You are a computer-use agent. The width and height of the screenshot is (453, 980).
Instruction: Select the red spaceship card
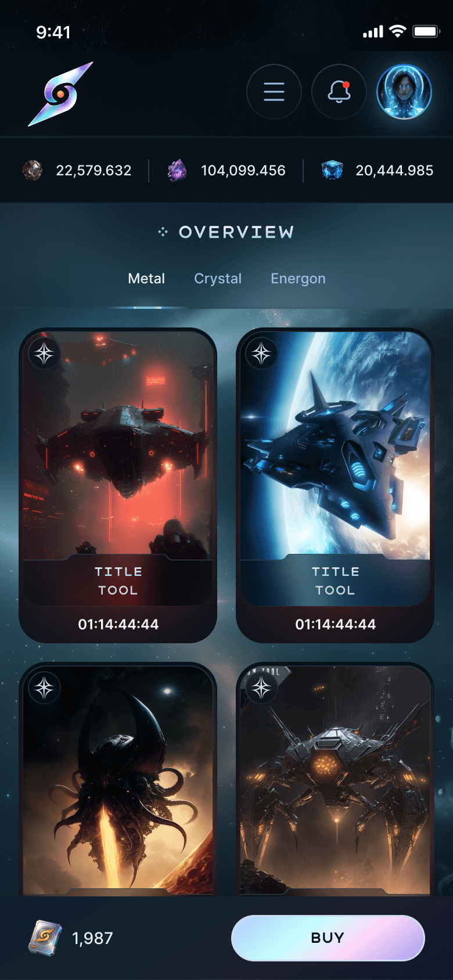118,485
